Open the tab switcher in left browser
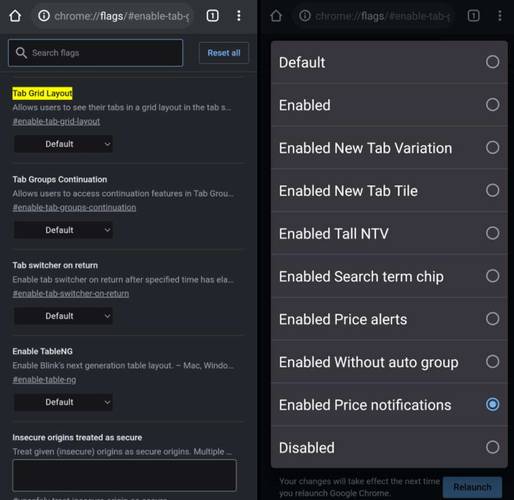This screenshot has width=514, height=500. (212, 16)
